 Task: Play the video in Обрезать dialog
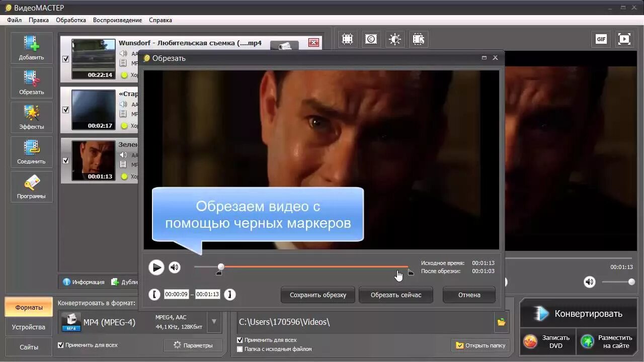(x=156, y=267)
